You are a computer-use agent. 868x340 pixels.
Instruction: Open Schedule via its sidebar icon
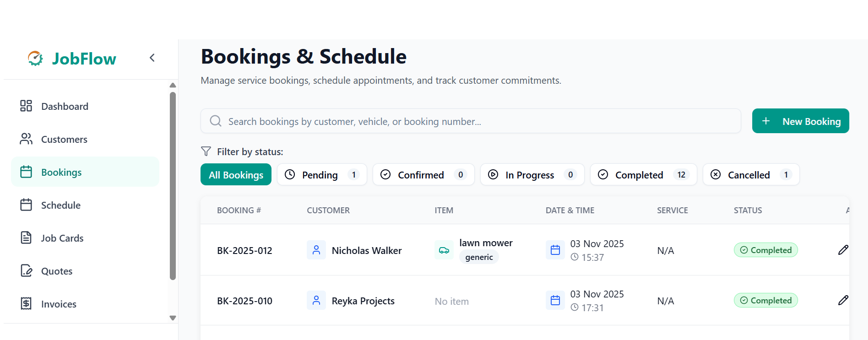point(26,205)
